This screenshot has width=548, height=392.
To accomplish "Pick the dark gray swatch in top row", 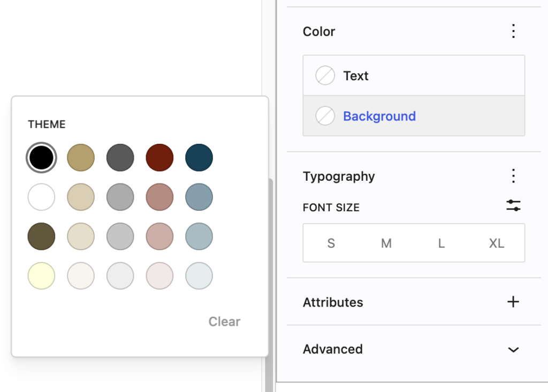I will point(120,158).
